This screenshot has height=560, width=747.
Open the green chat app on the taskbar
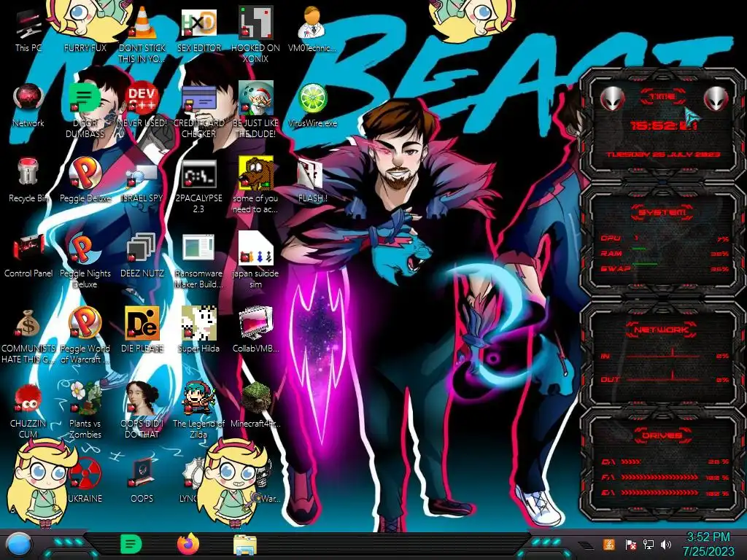(x=131, y=544)
